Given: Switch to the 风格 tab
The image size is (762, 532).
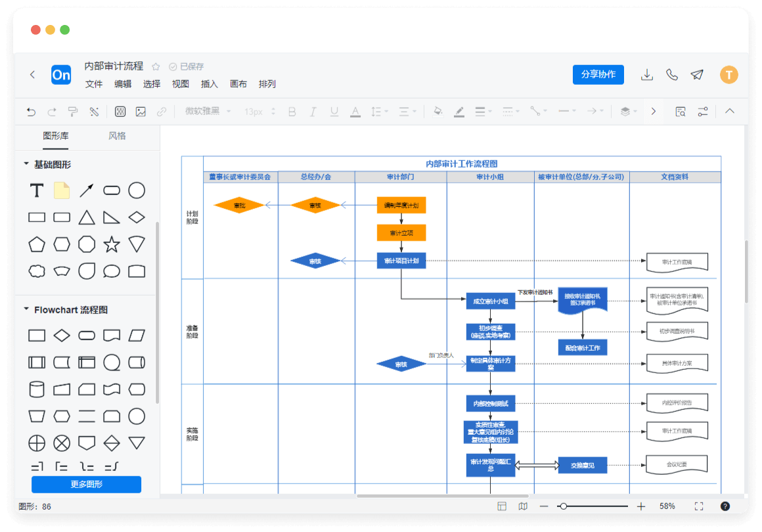Looking at the screenshot, I should [x=117, y=136].
